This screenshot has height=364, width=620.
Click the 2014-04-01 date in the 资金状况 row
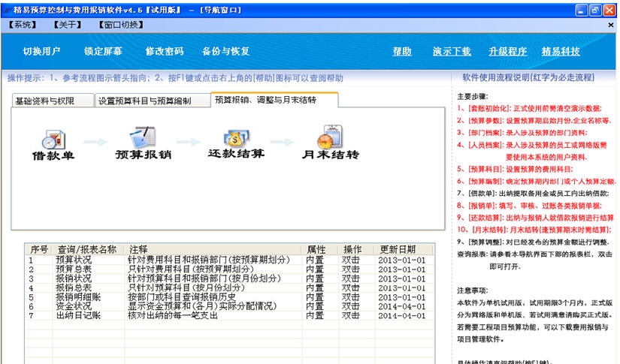pos(402,306)
